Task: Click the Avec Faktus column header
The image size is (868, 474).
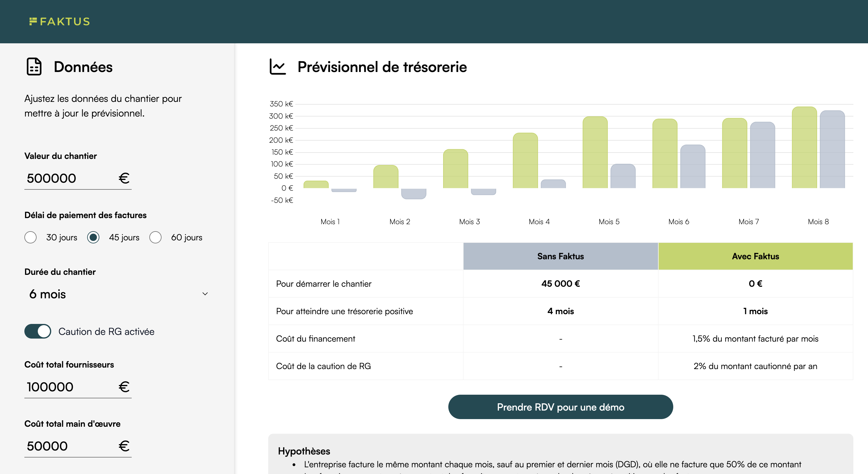Action: pyautogui.click(x=756, y=256)
